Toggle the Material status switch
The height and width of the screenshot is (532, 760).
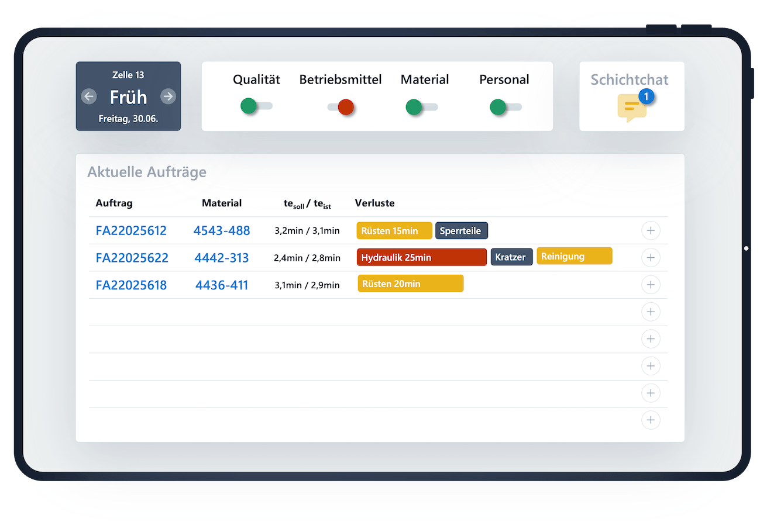(421, 107)
